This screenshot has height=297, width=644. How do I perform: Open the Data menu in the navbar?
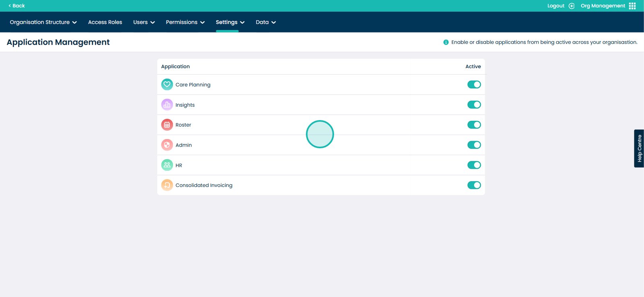(266, 22)
